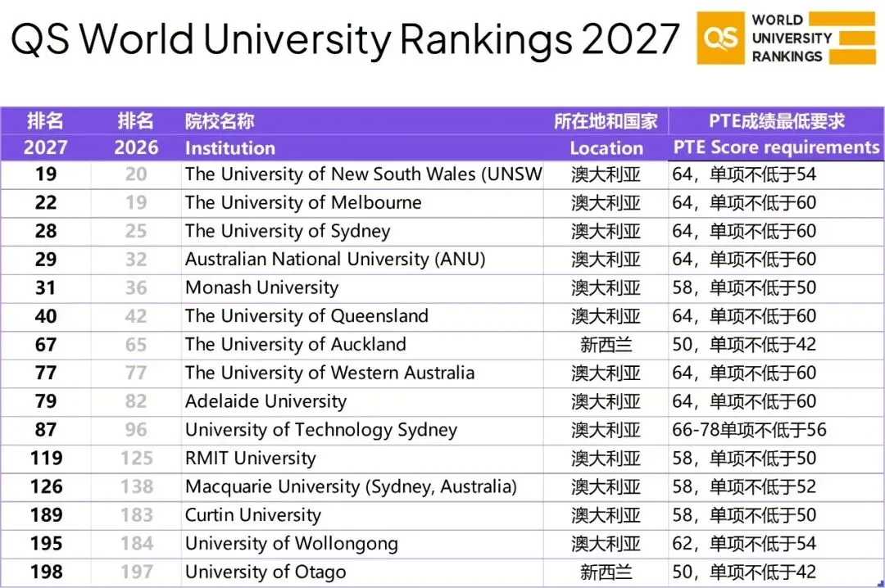
Task: Select 2026 rank cell 197 for Otago
Action: (x=136, y=572)
